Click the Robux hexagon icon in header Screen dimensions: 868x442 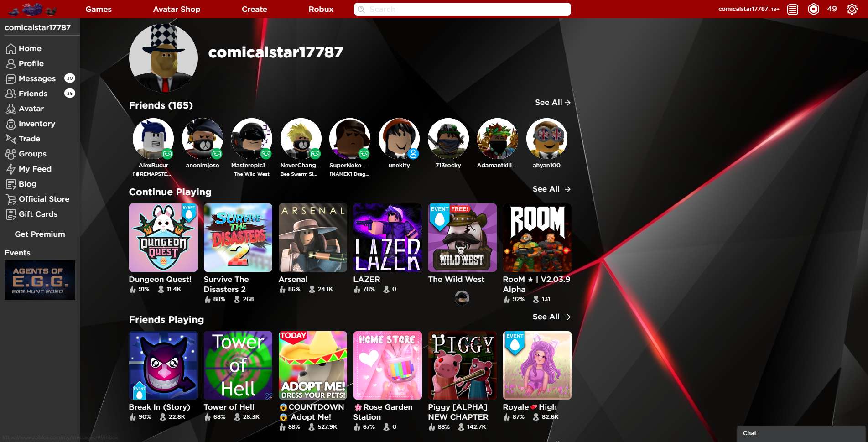coord(814,9)
